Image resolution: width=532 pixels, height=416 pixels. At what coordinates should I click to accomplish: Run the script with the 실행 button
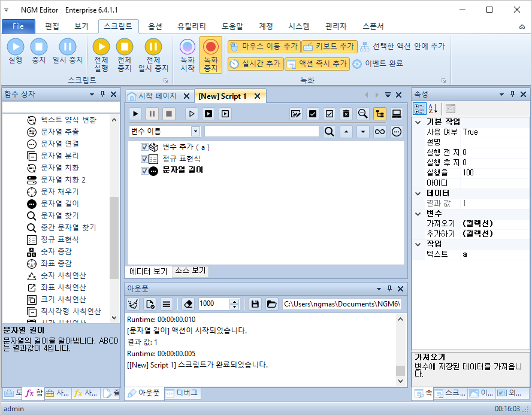(x=16, y=51)
